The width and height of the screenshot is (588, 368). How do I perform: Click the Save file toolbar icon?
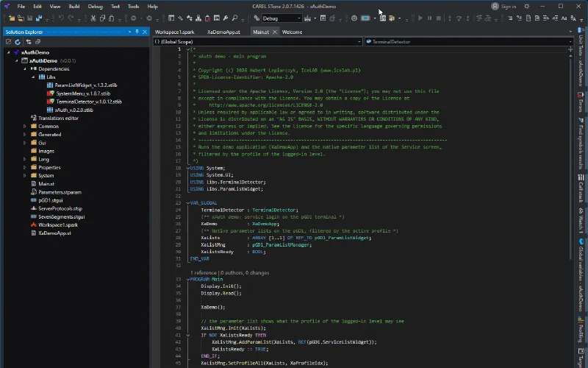tap(29, 18)
